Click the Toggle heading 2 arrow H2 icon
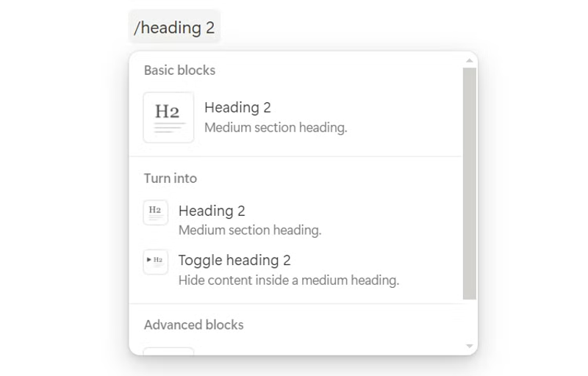 click(x=155, y=261)
